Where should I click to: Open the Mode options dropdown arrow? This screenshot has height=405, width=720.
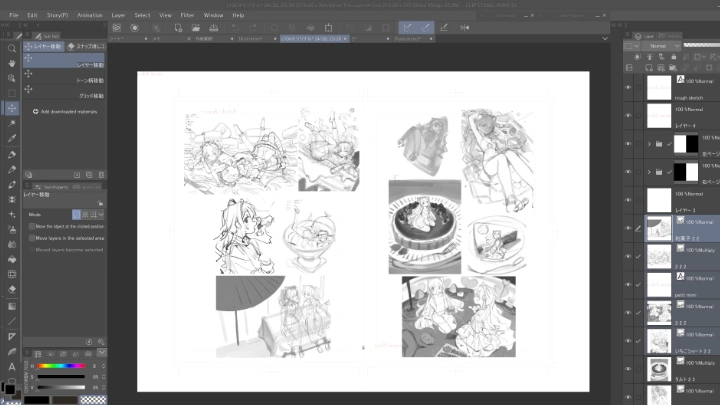pyautogui.click(x=101, y=214)
